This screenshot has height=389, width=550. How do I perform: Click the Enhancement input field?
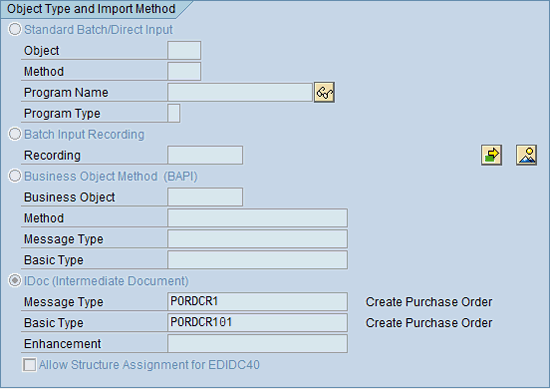coord(257,343)
